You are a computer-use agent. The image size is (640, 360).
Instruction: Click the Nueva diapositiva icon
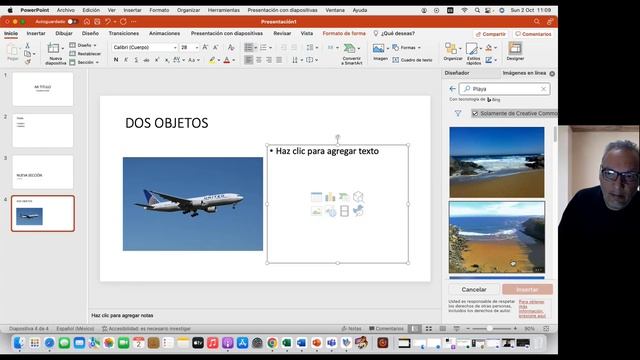tap(53, 48)
